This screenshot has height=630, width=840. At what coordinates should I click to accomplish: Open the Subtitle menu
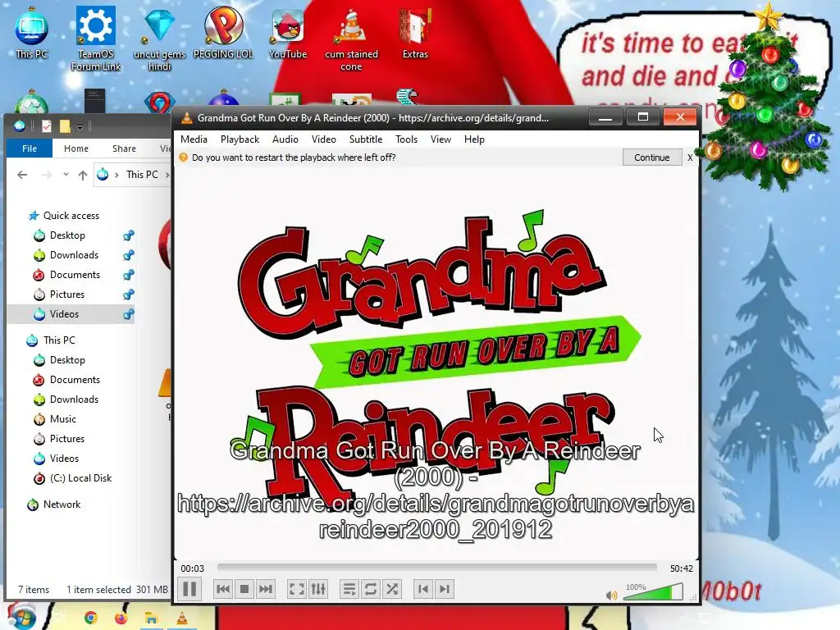pyautogui.click(x=366, y=139)
